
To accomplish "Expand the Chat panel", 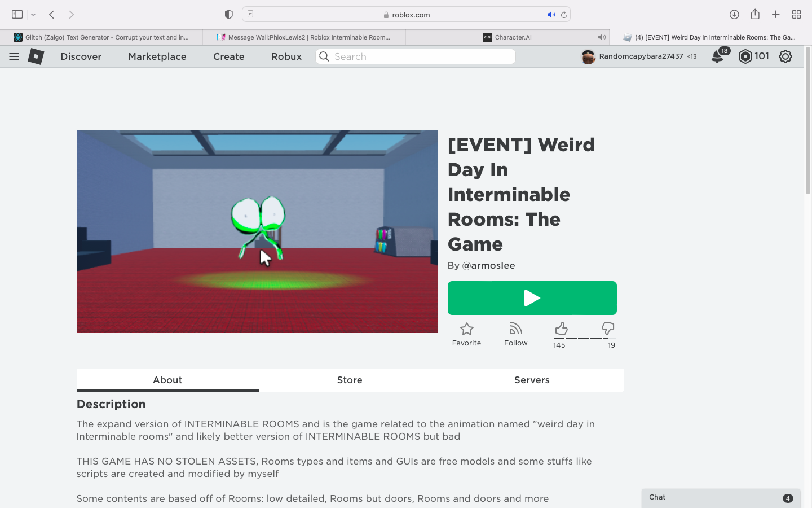I will click(721, 498).
